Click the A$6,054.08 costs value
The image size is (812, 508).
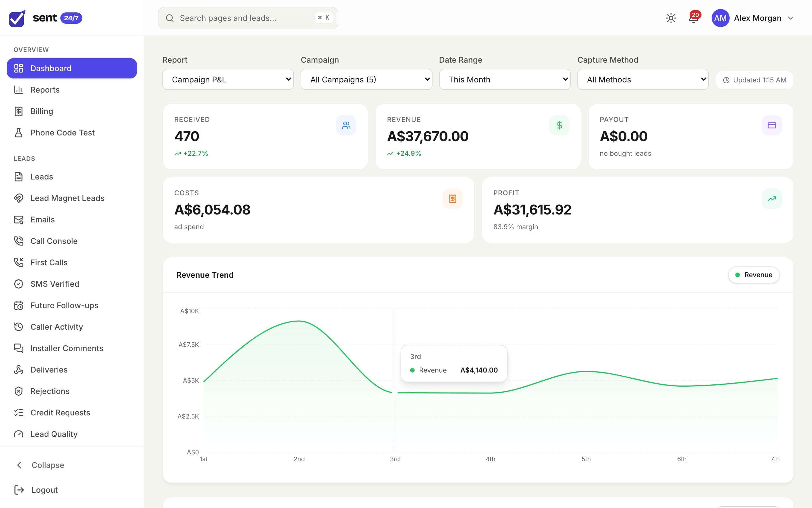212,210
